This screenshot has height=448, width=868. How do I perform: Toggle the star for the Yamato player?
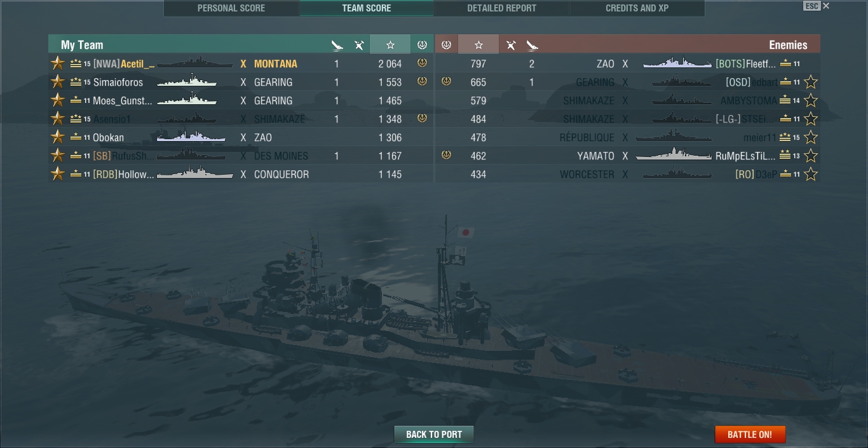pyautogui.click(x=811, y=156)
